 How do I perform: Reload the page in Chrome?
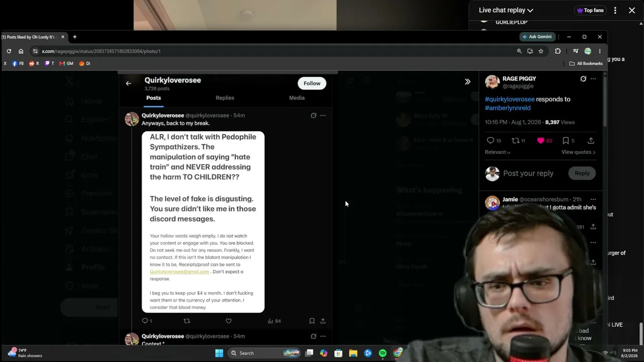point(9,51)
